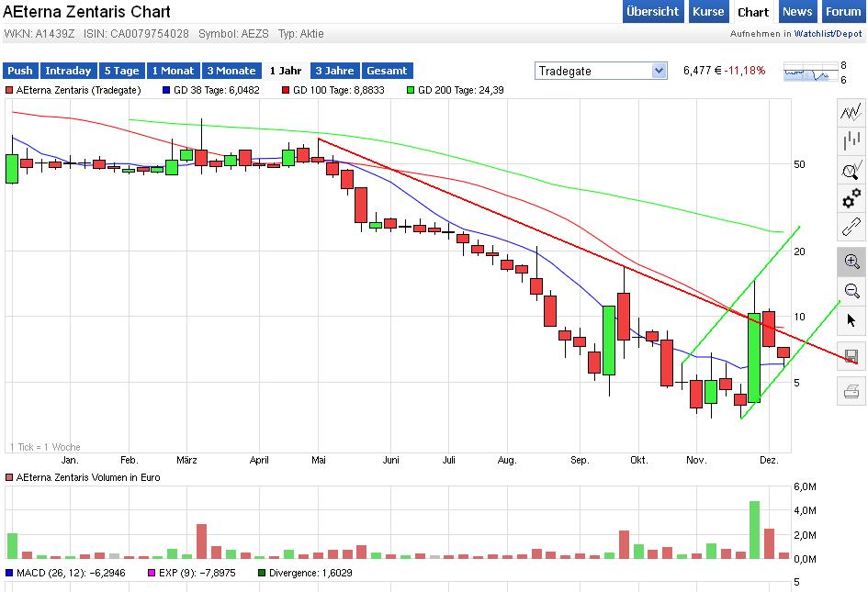Click the -11,18% change value
Screen dimensions: 868x592
pos(745,71)
